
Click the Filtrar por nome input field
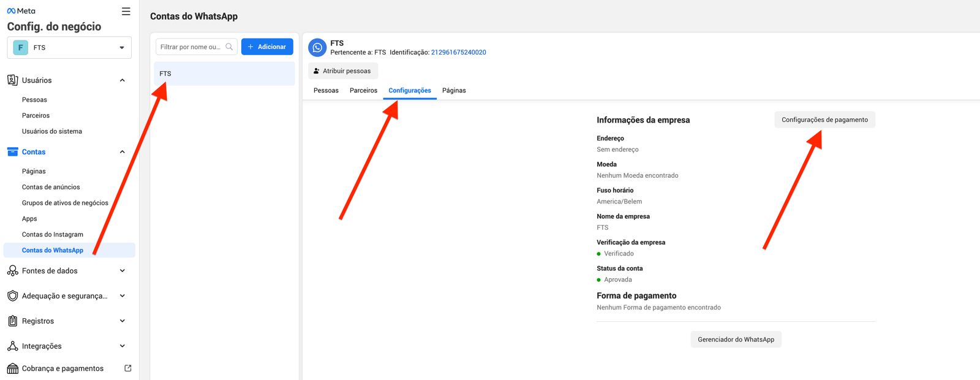[190, 47]
